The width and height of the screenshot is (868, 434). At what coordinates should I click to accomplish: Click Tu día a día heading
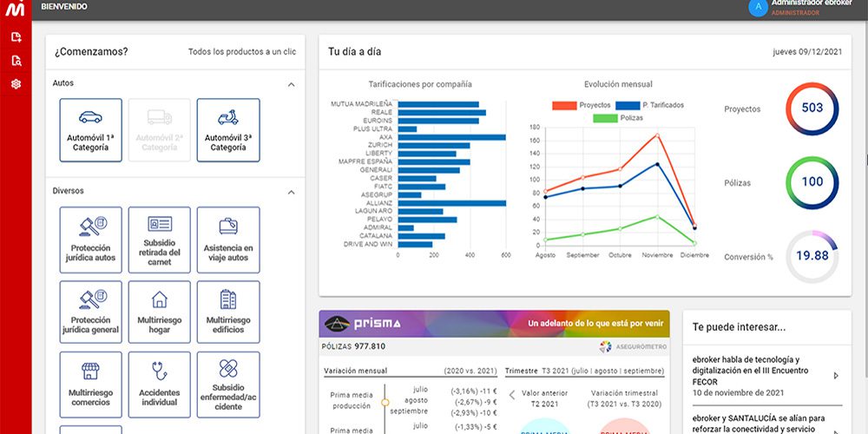click(354, 51)
